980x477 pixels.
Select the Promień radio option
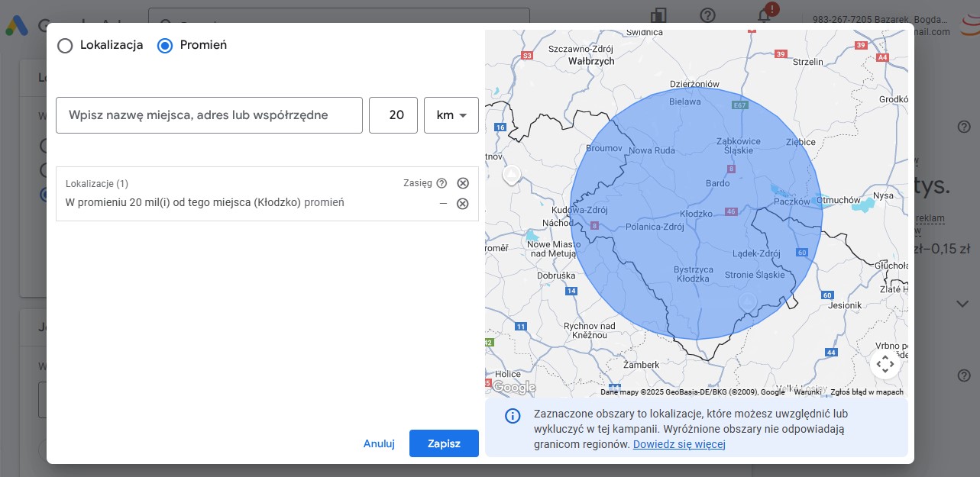165,46
